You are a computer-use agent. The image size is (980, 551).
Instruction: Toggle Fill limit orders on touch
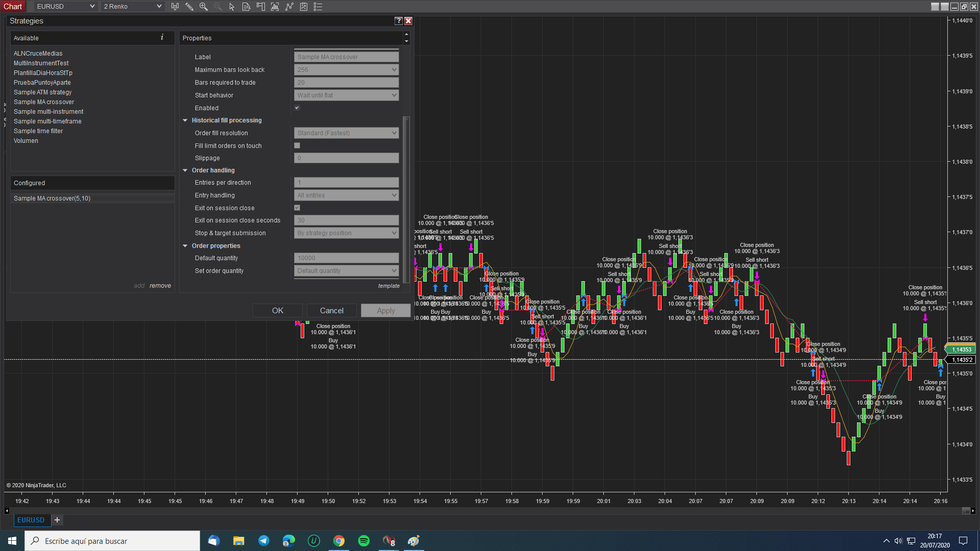click(x=297, y=145)
